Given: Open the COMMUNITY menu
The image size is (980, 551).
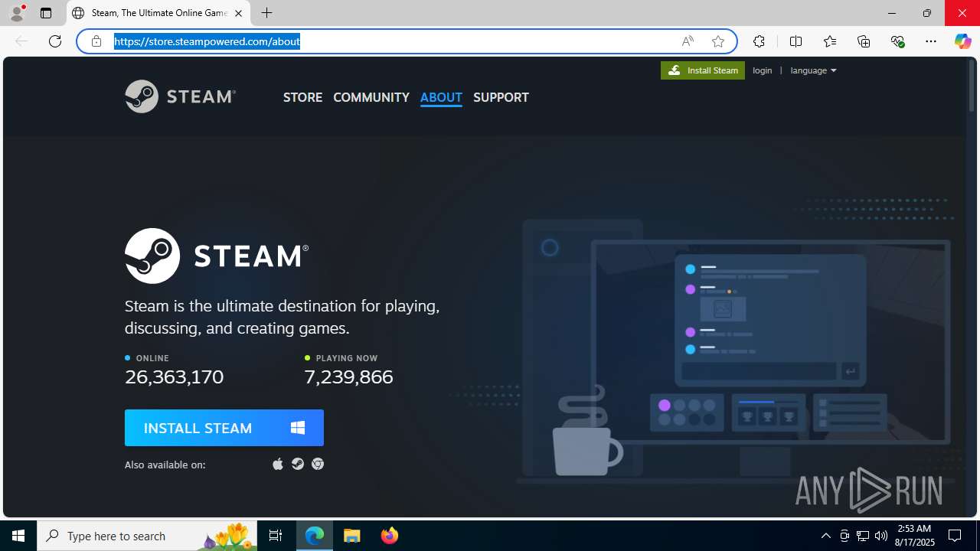Looking at the screenshot, I should pyautogui.click(x=371, y=97).
